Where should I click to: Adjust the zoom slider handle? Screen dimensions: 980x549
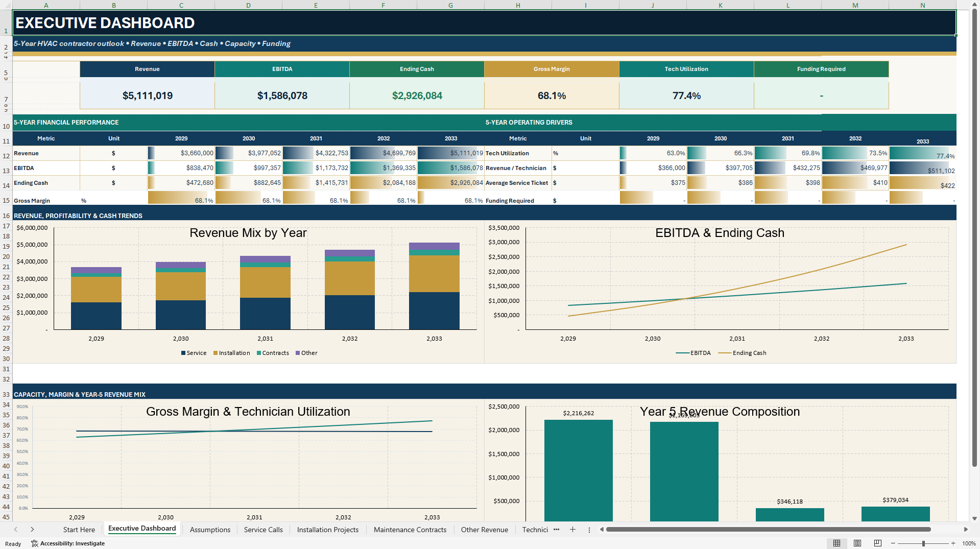(x=923, y=543)
